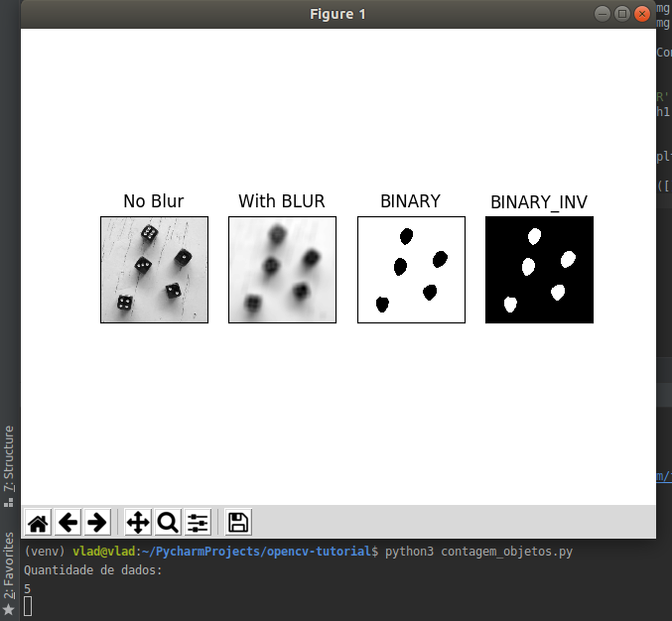Click the terminal cursor block
The image size is (672, 621).
coord(28,606)
